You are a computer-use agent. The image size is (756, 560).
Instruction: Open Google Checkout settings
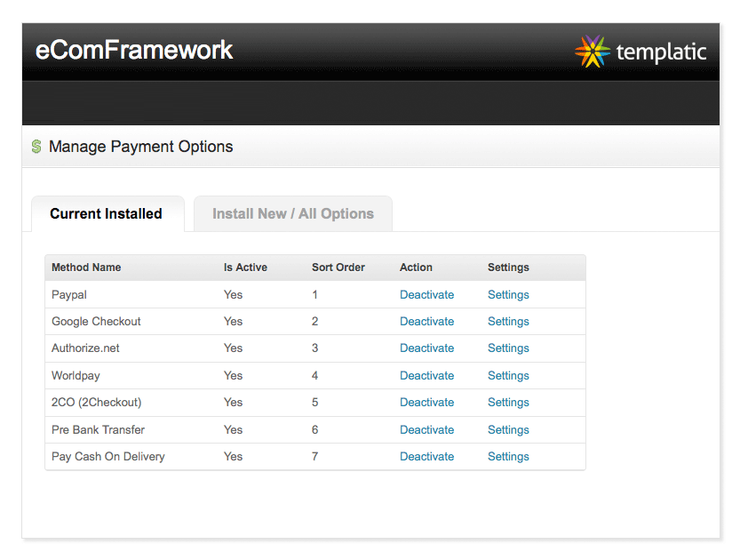508,322
